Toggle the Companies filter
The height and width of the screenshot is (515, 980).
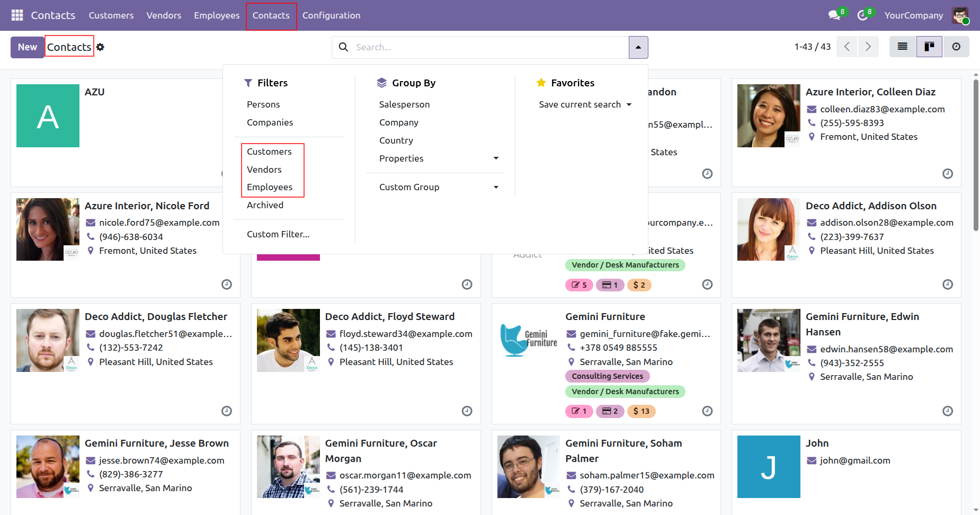[x=270, y=122]
